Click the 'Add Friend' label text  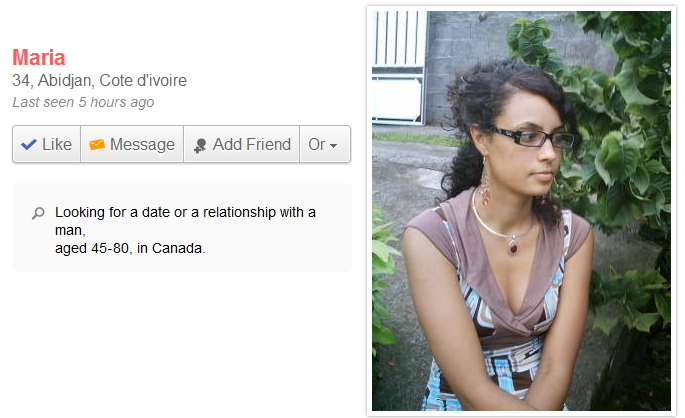[252, 145]
